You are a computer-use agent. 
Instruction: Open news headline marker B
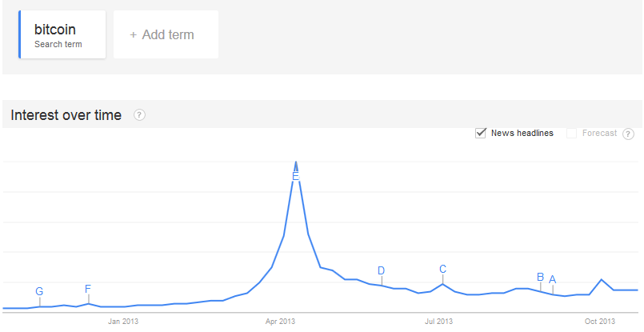541,278
